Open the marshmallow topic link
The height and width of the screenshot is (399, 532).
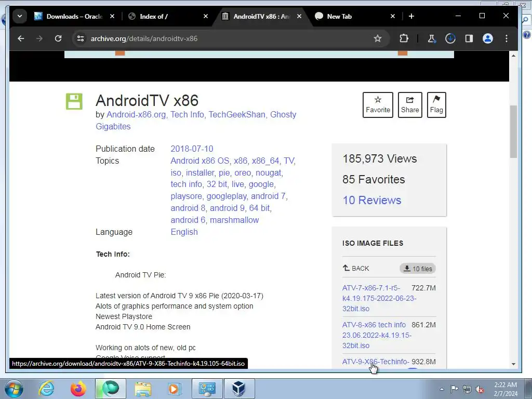point(234,220)
